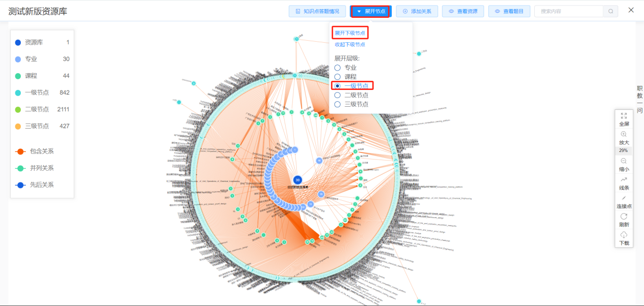Click the 包含关系 legend entry
644x306 pixels.
coord(35,151)
